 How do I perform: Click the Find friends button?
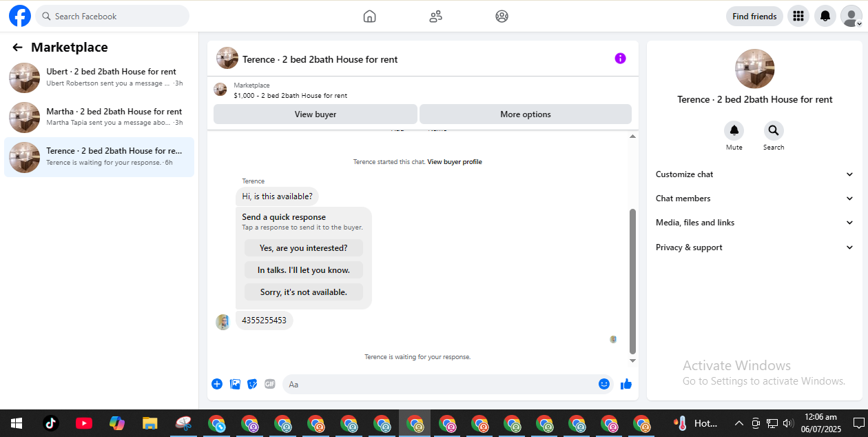point(754,16)
